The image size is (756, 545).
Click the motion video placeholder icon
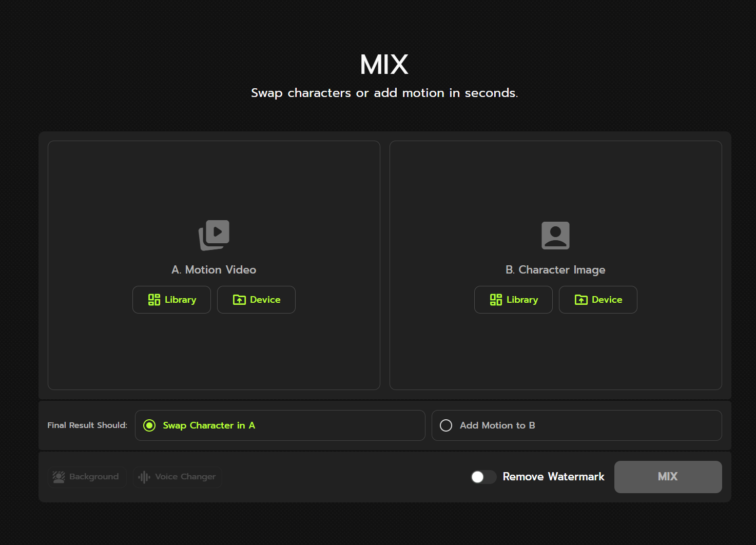tap(214, 235)
